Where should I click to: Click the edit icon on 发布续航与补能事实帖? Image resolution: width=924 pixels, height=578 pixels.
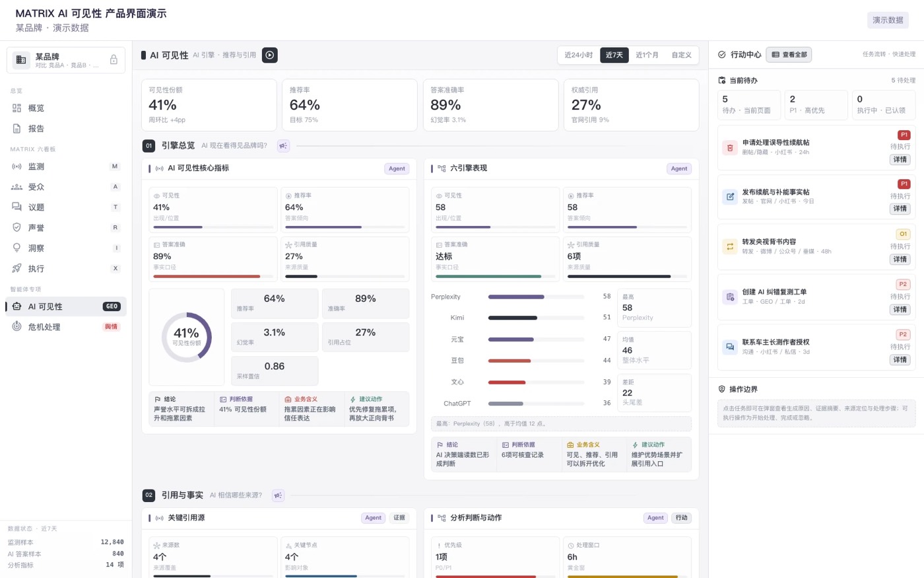[730, 196]
